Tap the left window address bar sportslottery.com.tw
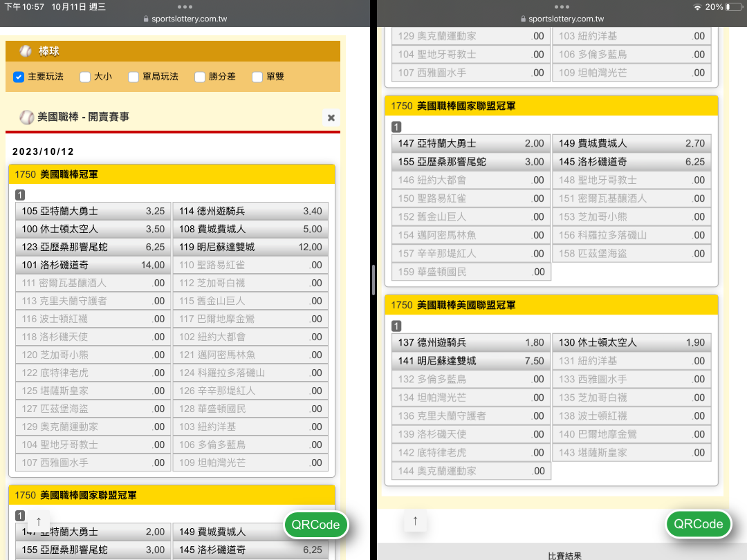The width and height of the screenshot is (747, 560). tap(189, 19)
